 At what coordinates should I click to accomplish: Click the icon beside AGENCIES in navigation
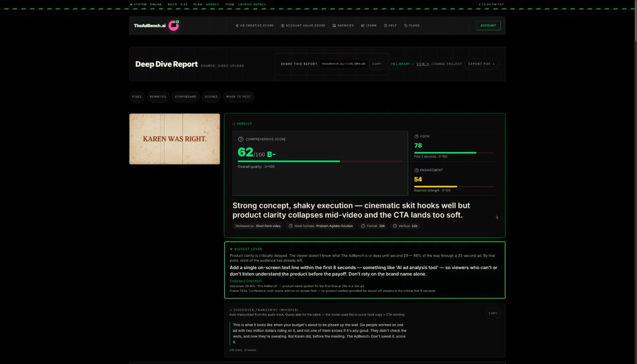pos(334,25)
